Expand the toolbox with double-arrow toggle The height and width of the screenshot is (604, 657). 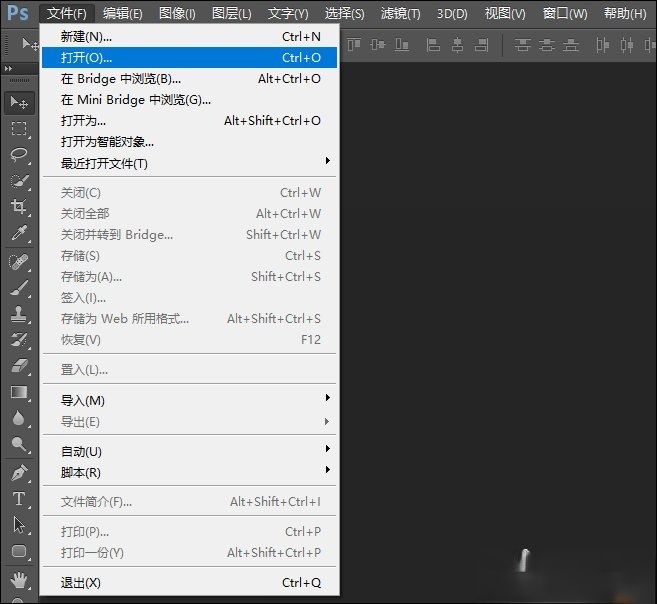(8, 68)
